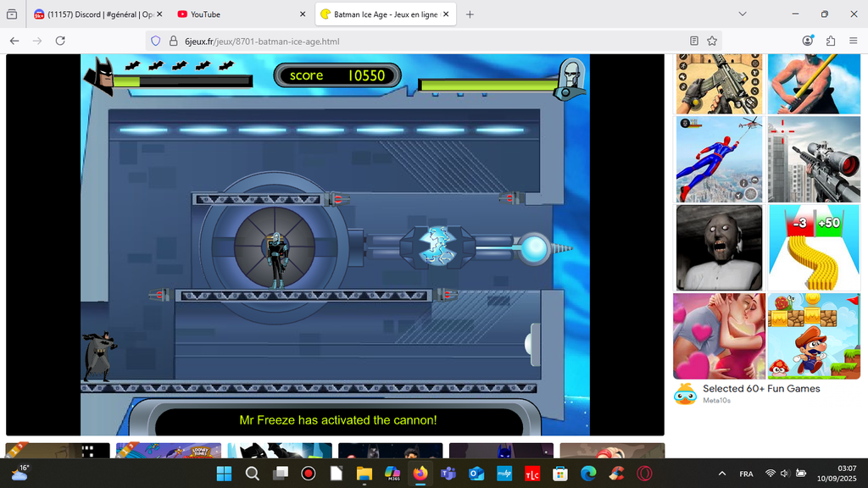Click the Selected 60+ Fun Games link

[760, 388]
